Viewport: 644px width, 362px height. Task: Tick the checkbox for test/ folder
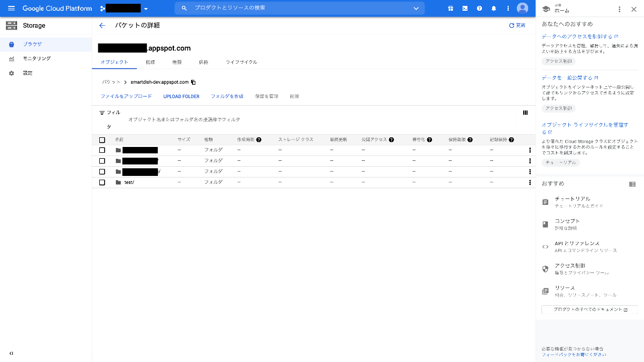(x=102, y=182)
